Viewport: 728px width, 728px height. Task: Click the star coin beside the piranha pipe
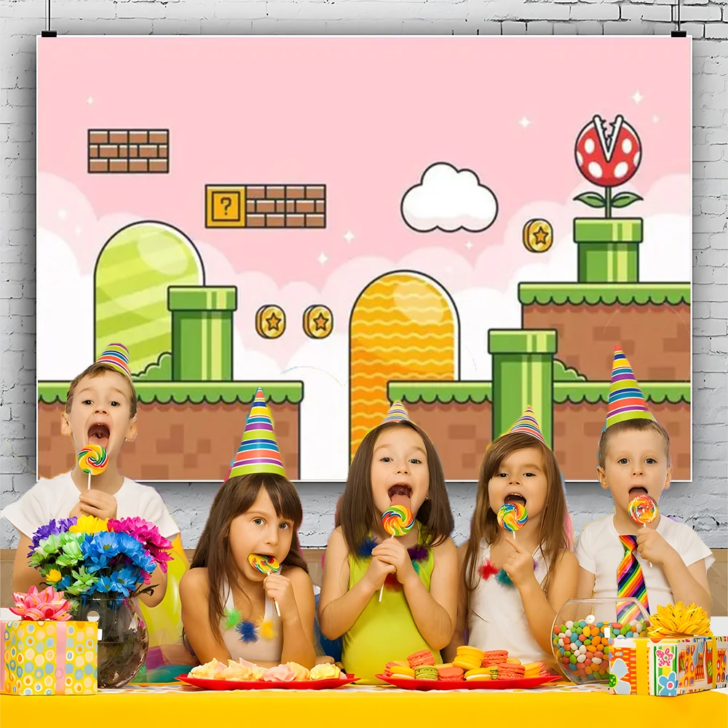538,235
